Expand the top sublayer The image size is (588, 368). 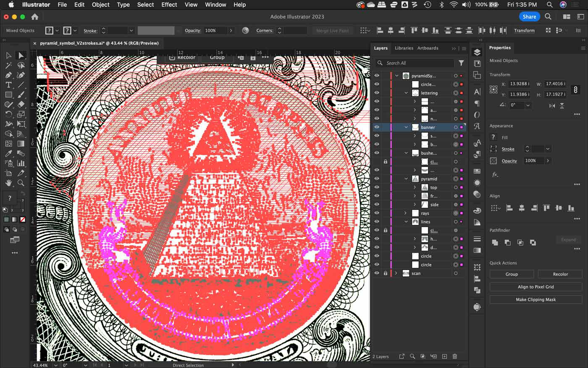tap(415, 188)
